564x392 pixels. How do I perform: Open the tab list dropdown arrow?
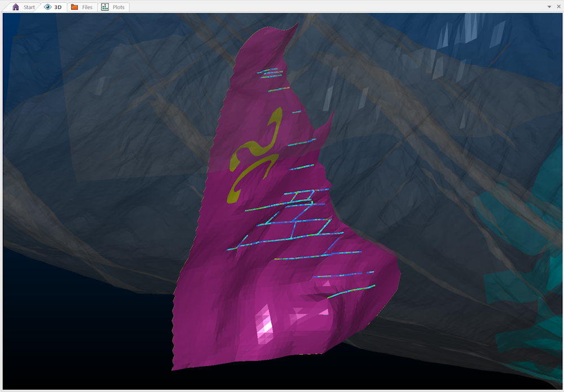549,7
